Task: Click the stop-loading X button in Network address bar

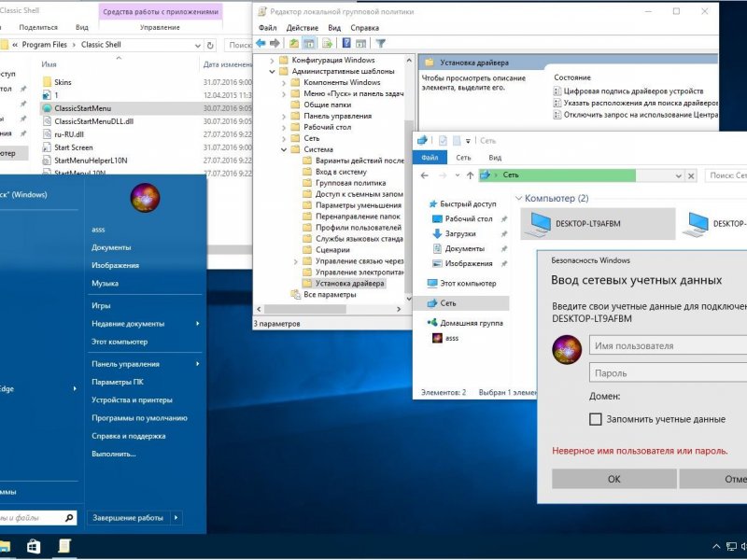Action: pos(691,175)
